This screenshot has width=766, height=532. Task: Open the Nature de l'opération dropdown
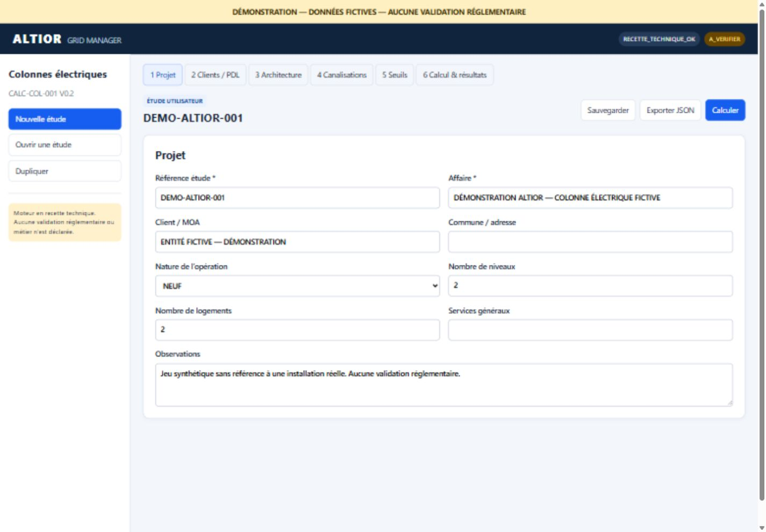point(297,286)
